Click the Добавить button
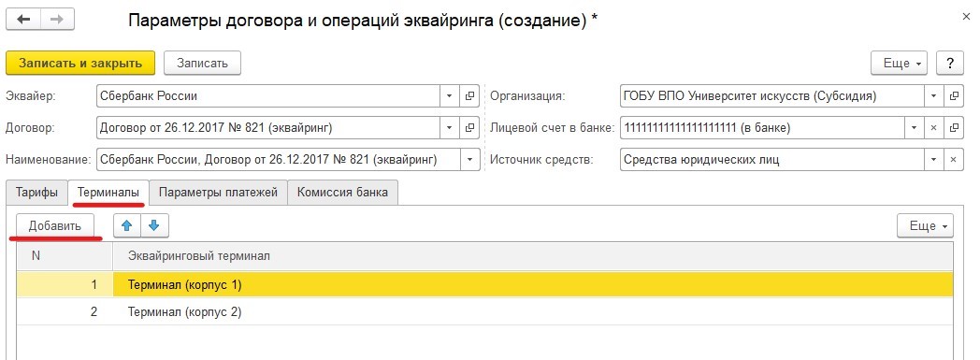The image size is (980, 360). click(55, 225)
